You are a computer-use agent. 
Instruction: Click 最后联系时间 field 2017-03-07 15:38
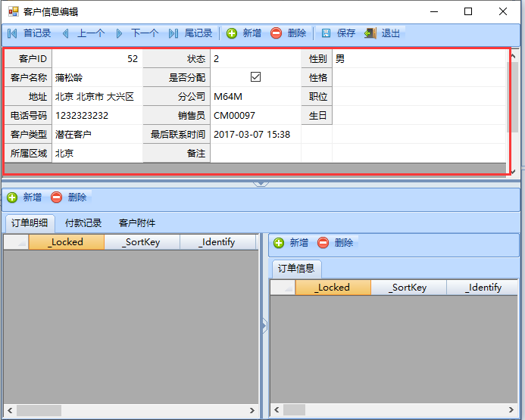(x=256, y=135)
